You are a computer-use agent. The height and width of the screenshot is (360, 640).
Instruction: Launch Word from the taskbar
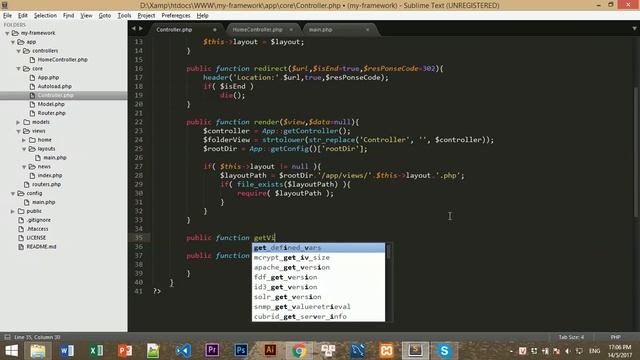[x=67, y=351]
